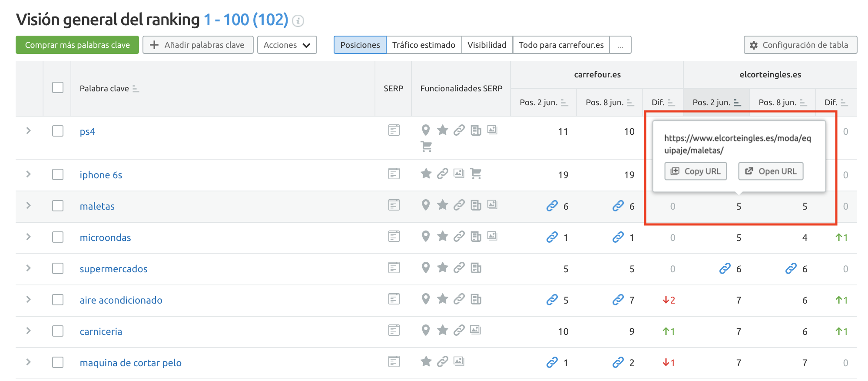
Task: Check the supermercados keyword checkbox
Action: pyautogui.click(x=58, y=268)
